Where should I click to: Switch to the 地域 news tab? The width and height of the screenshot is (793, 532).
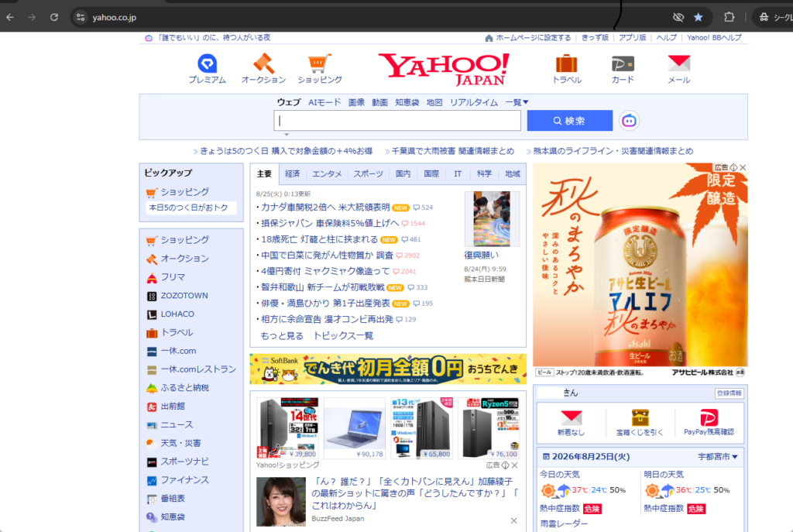pos(513,174)
